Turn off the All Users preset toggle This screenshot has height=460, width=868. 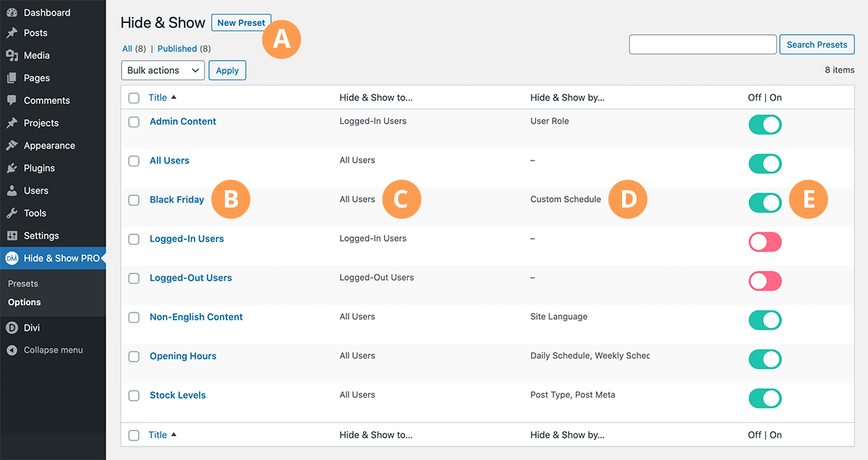765,163
